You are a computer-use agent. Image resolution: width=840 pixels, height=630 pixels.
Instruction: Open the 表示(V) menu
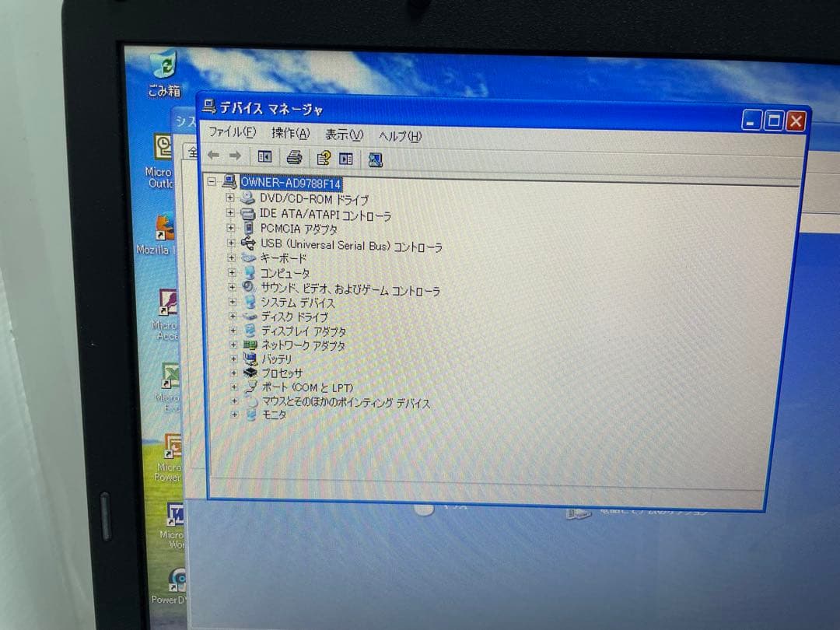point(344,135)
